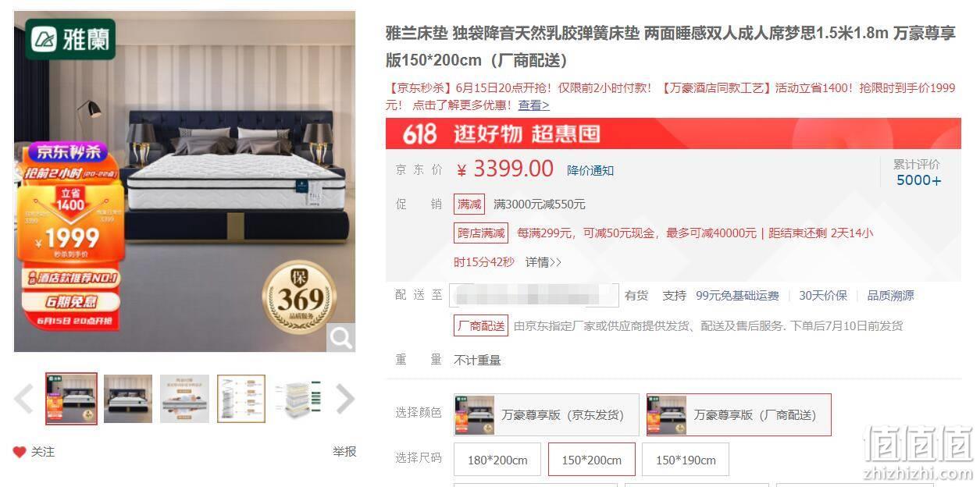Click the 满减 promotion tag
This screenshot has width=980, height=487.
[x=469, y=204]
